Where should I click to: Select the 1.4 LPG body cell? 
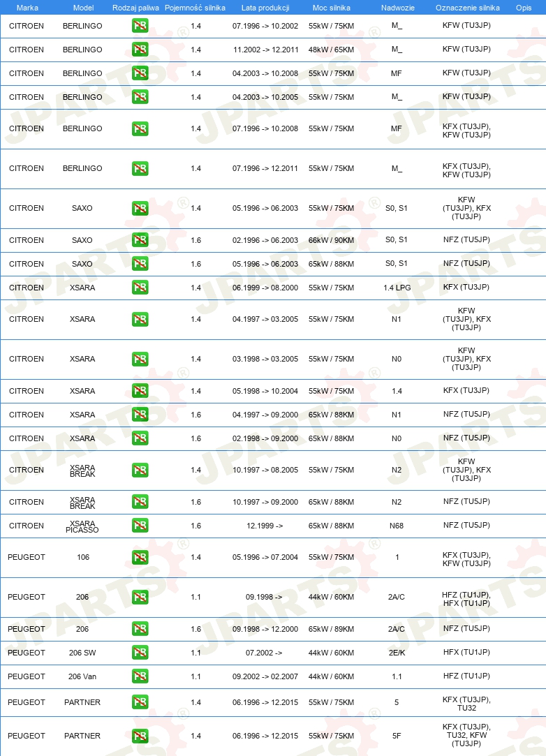pyautogui.click(x=397, y=288)
